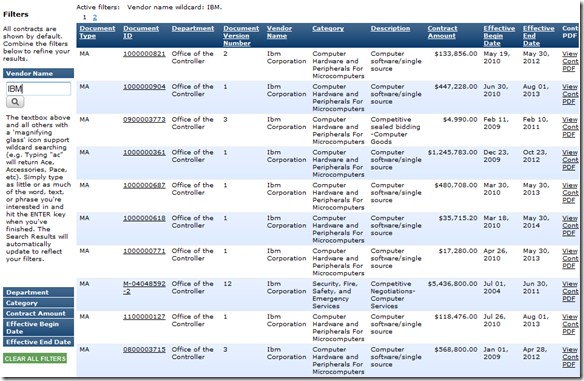Viewport: 584px width, 381px height.
Task: Open document ID 0900003773
Action: pyautogui.click(x=144, y=120)
